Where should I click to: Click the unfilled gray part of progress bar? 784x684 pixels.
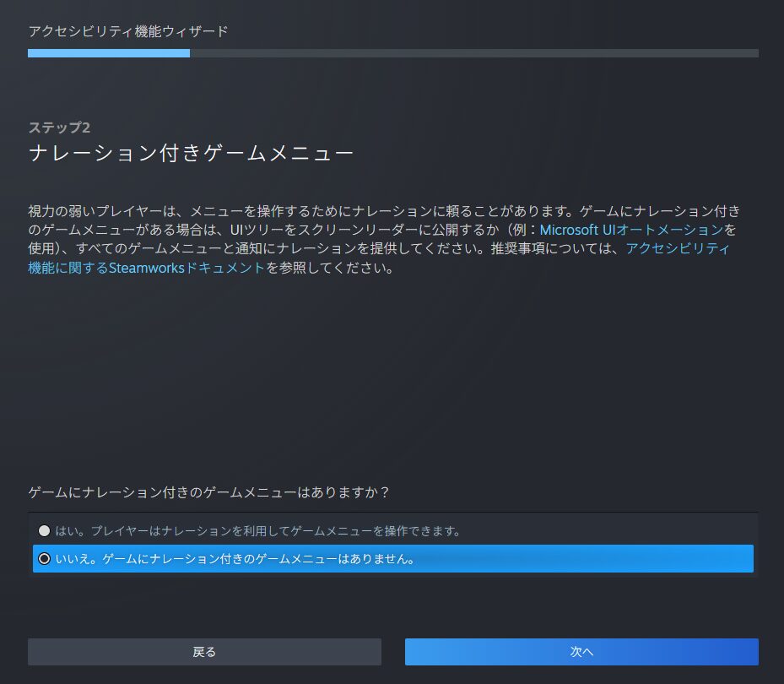[x=473, y=53]
